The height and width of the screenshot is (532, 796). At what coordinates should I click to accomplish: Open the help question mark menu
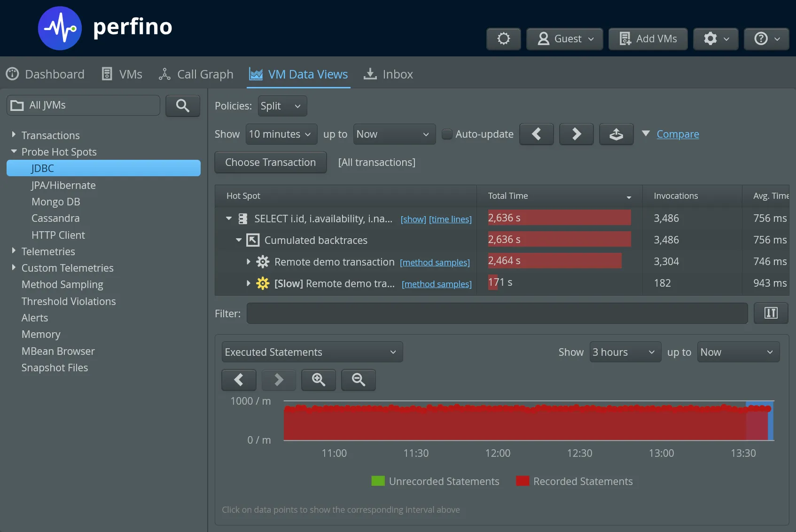(766, 39)
